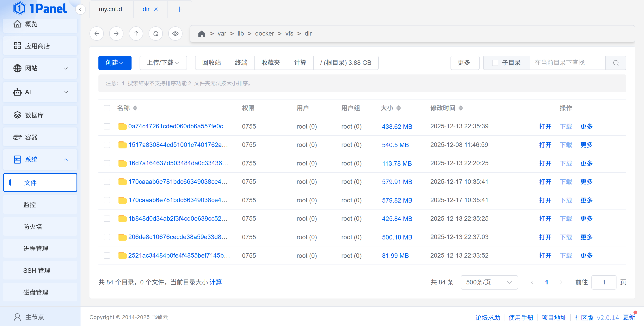
Task: Toggle hidden files eye icon
Action: click(175, 34)
